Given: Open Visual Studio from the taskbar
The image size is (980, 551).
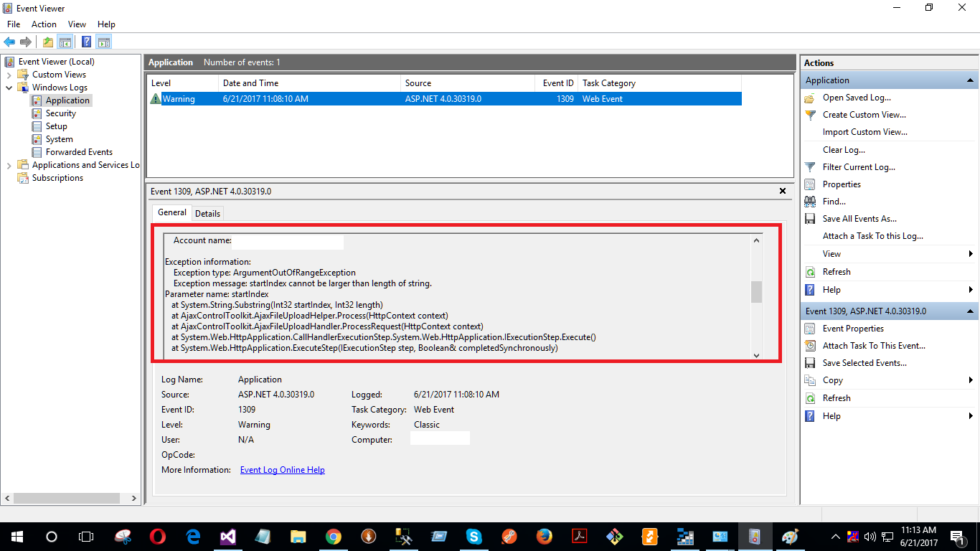Looking at the screenshot, I should tap(228, 536).
